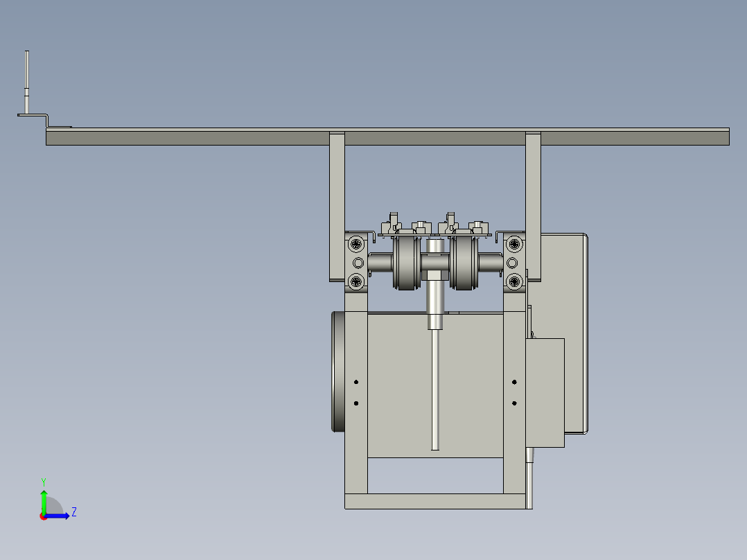Select the right roller wheel on the axle

click(x=464, y=263)
